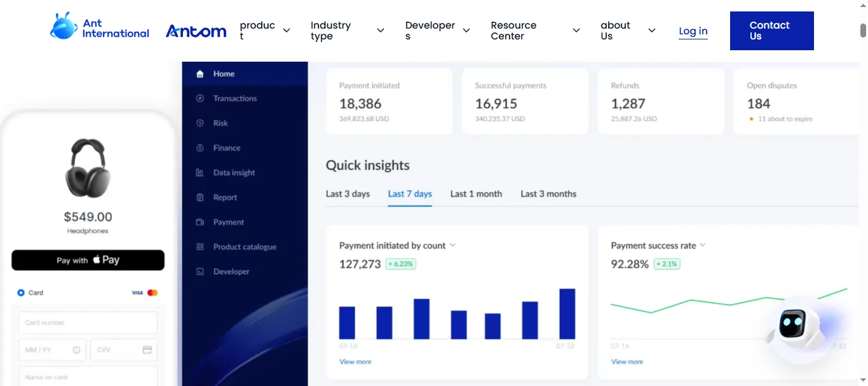Click the Ant International logo
Image resolution: width=868 pixels, height=386 pixels.
pyautogui.click(x=100, y=26)
